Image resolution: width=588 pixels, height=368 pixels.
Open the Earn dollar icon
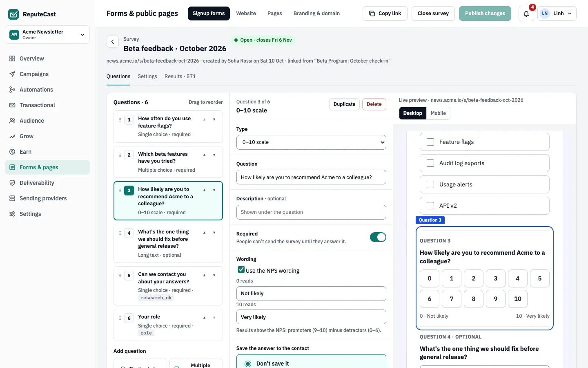coord(12,152)
